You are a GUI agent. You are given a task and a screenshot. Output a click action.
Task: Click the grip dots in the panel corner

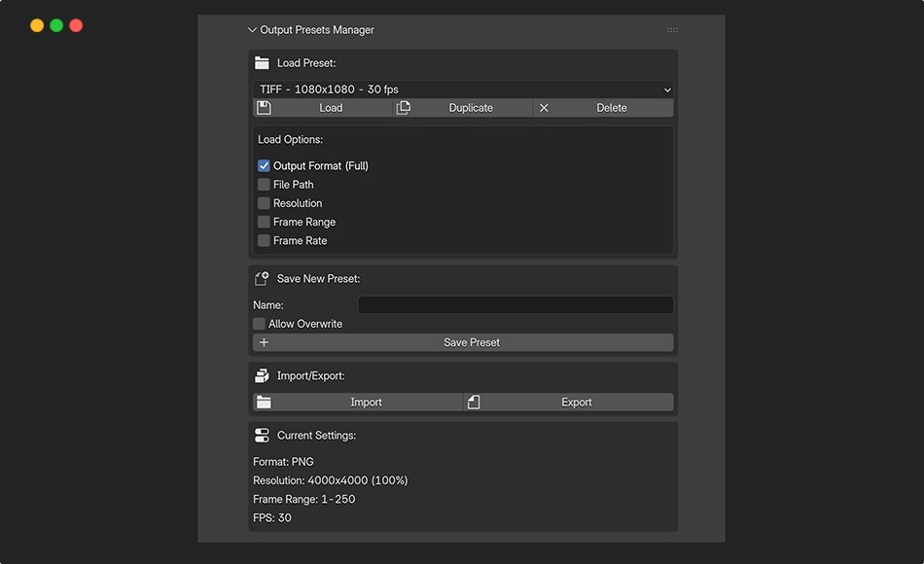[672, 29]
